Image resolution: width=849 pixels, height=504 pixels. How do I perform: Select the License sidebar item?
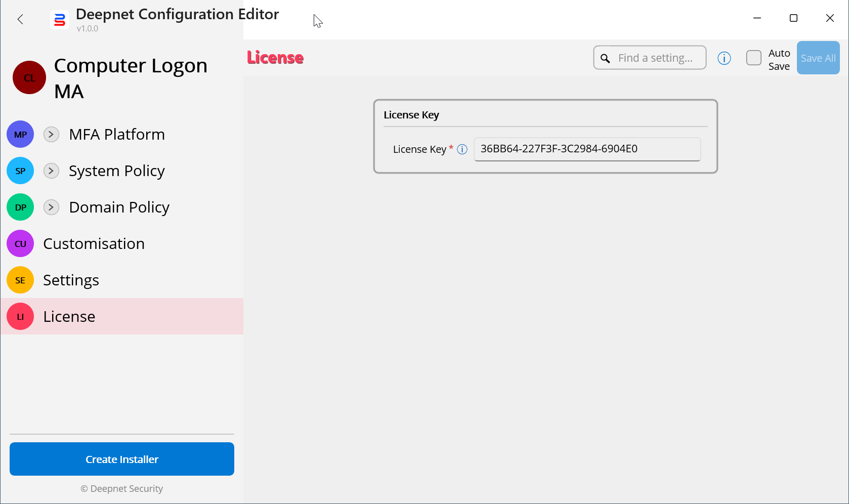(x=69, y=316)
